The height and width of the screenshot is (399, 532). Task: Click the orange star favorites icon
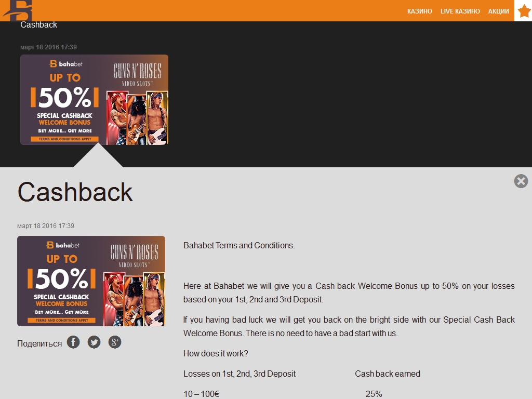click(x=523, y=10)
